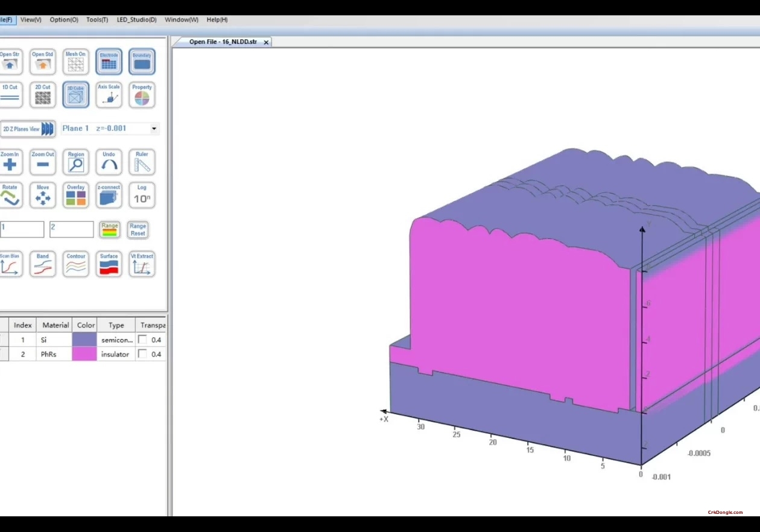The image size is (760, 532).
Task: Open the LED_Studio(D) menu
Action: [x=137, y=19]
